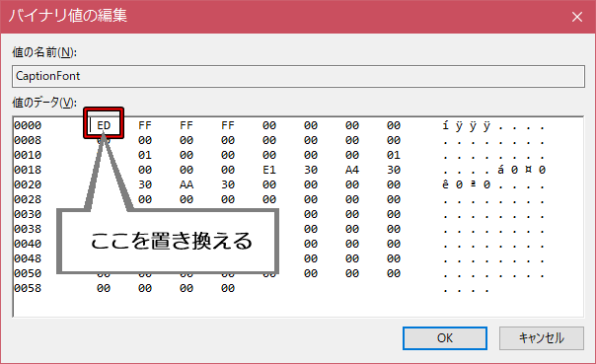Image resolution: width=596 pixels, height=364 pixels.
Task: Click the 0048 offset label
Action: coord(28,258)
